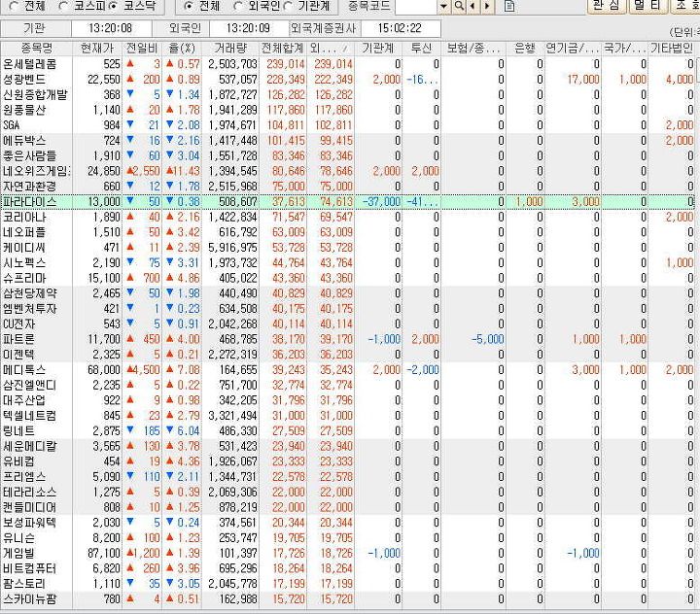Select the 전체 market radio button
Screen dimensions: 700x614
click(x=14, y=6)
